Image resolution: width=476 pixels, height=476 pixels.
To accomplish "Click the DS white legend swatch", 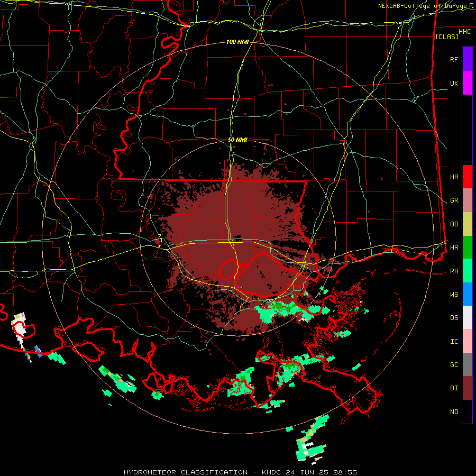I will [467, 317].
